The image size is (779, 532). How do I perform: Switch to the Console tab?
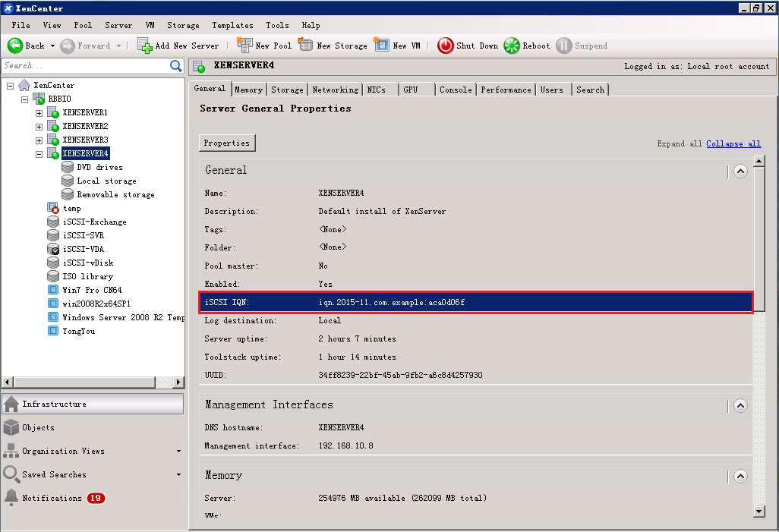tap(456, 90)
